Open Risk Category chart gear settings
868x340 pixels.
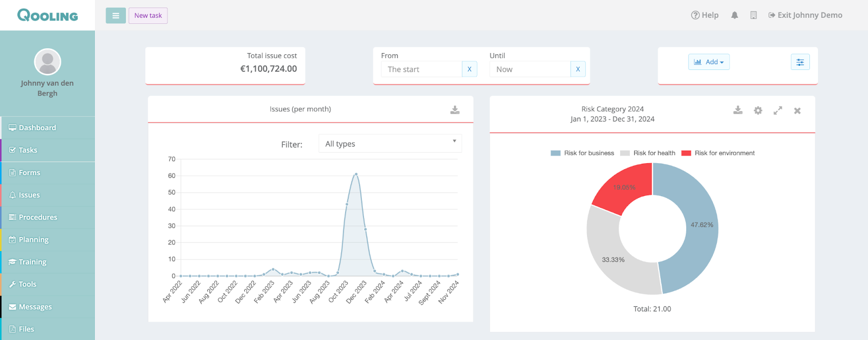click(758, 111)
